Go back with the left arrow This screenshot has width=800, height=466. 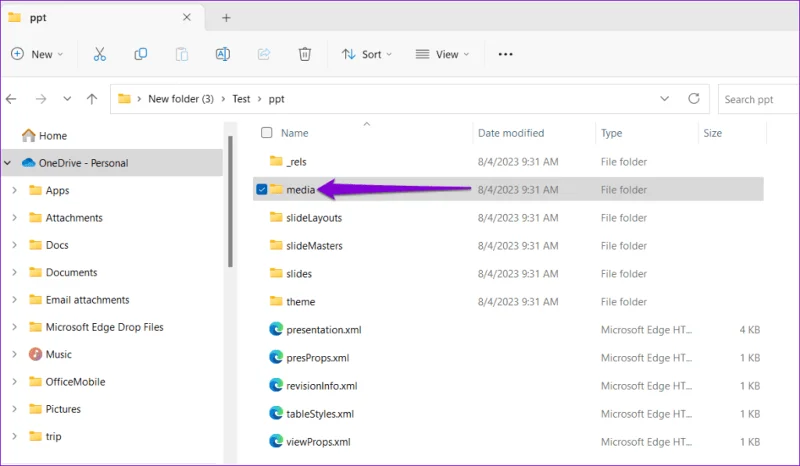pos(11,99)
